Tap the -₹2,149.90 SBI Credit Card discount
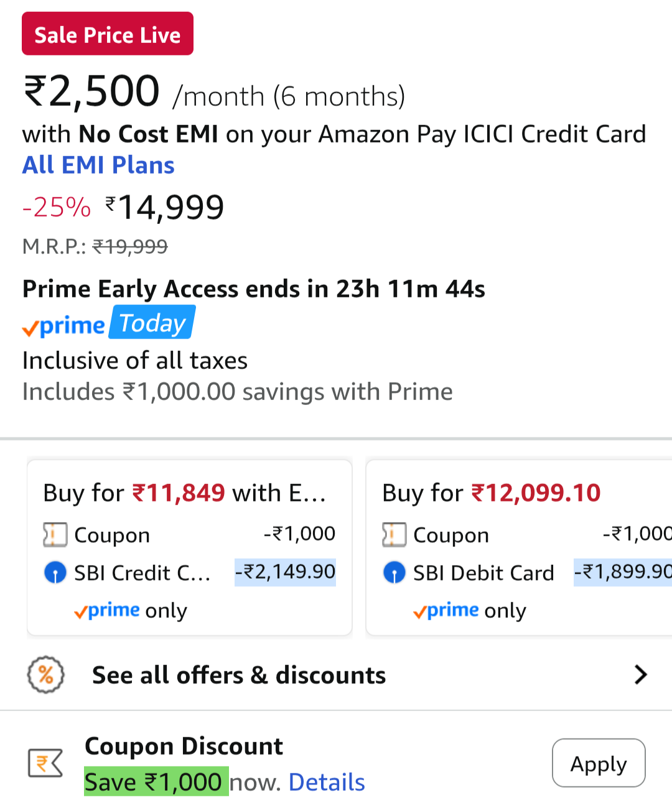Image resolution: width=672 pixels, height=800 pixels. click(285, 572)
